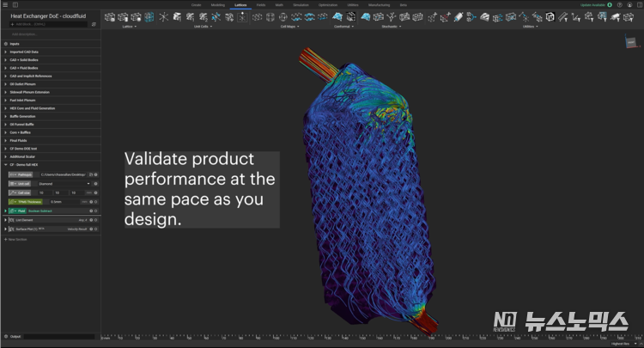Screen dimensions: 644x348
Task: Toggle visibility circle of the Surface Plot block
Action: (95, 229)
